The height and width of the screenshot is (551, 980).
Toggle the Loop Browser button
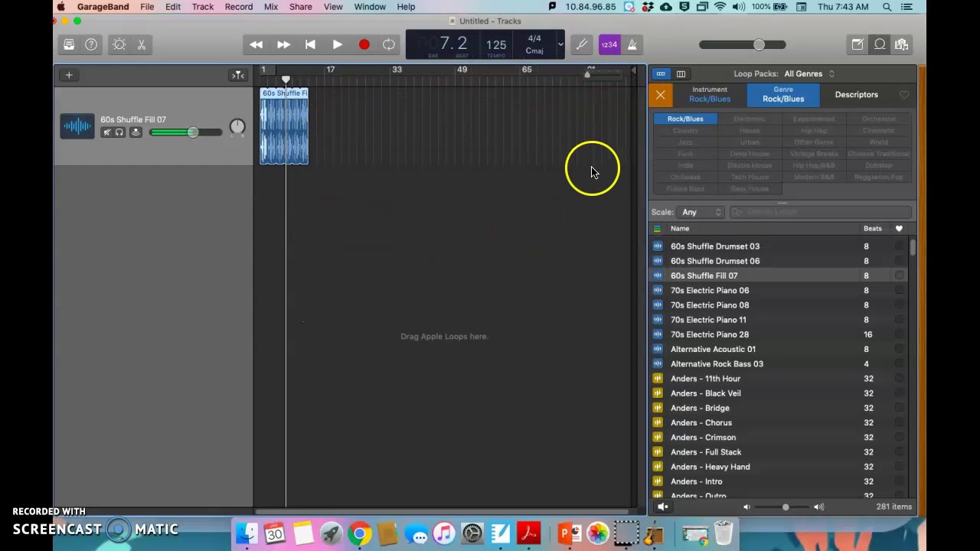[x=880, y=44]
